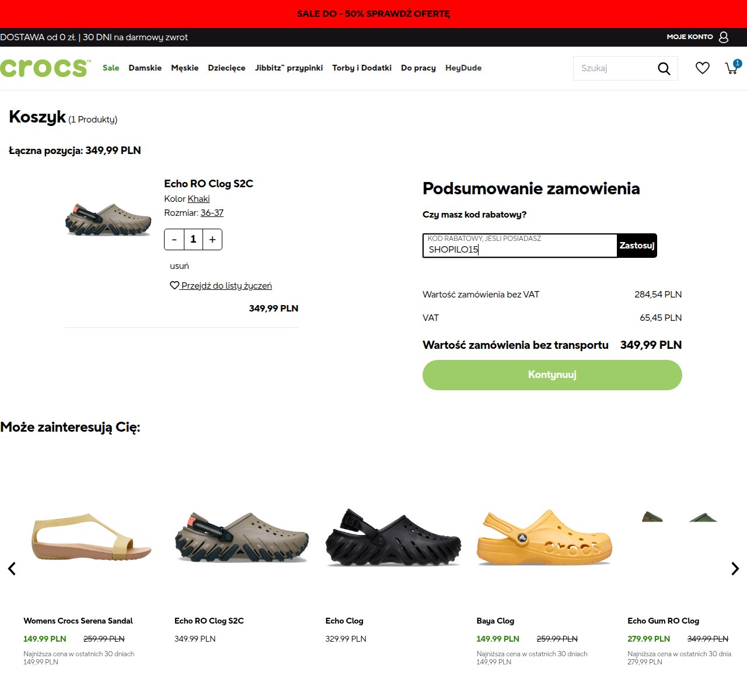This screenshot has height=700, width=747.
Task: Open the Do pracy menu
Action: click(418, 68)
